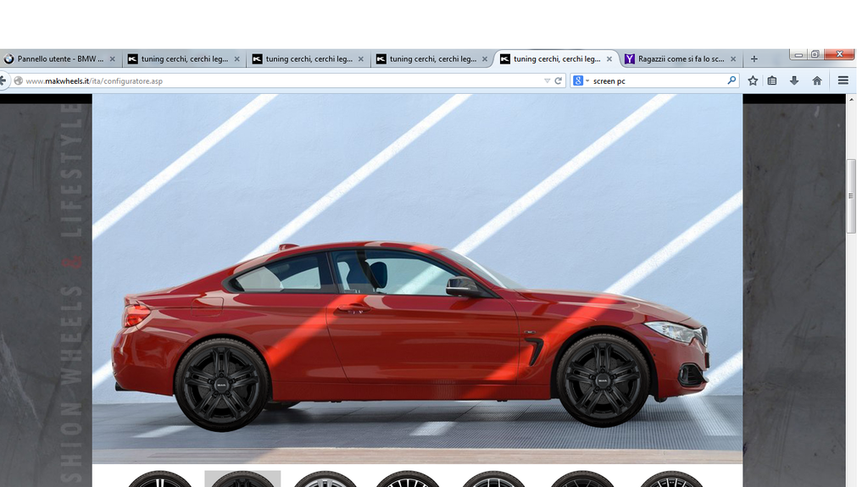Screen dimensions: 868x487
Task: Open a new tab with the plus button
Action: coord(754,59)
